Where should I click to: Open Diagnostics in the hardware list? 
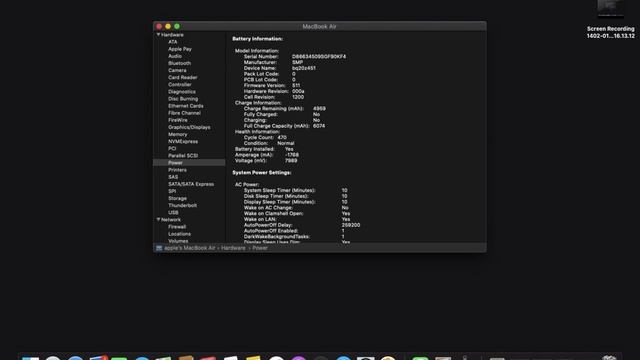click(x=182, y=92)
